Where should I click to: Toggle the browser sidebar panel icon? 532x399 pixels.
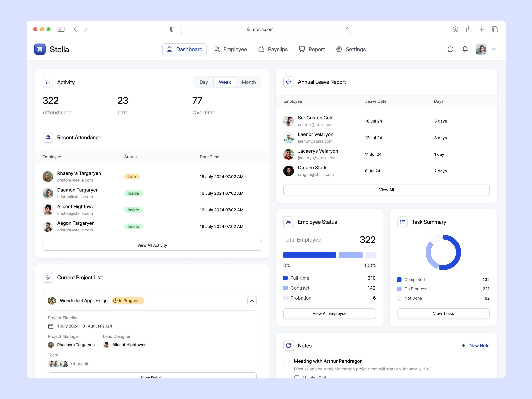[61, 29]
